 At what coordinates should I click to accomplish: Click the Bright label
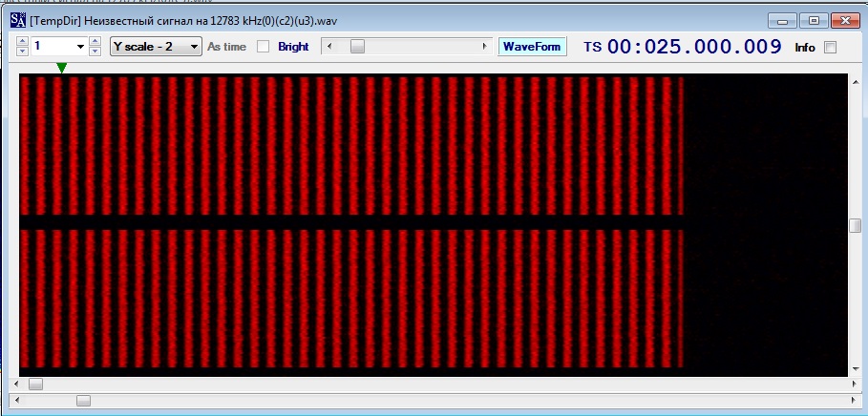point(293,47)
